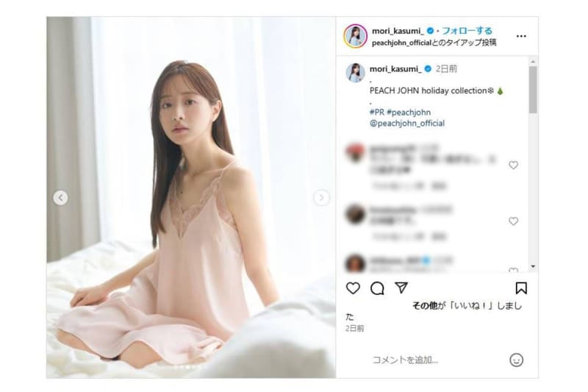Screen dimensions: 588x392
Task: Click peachjohn_official tie-up partner link in header
Action: pyautogui.click(x=401, y=43)
